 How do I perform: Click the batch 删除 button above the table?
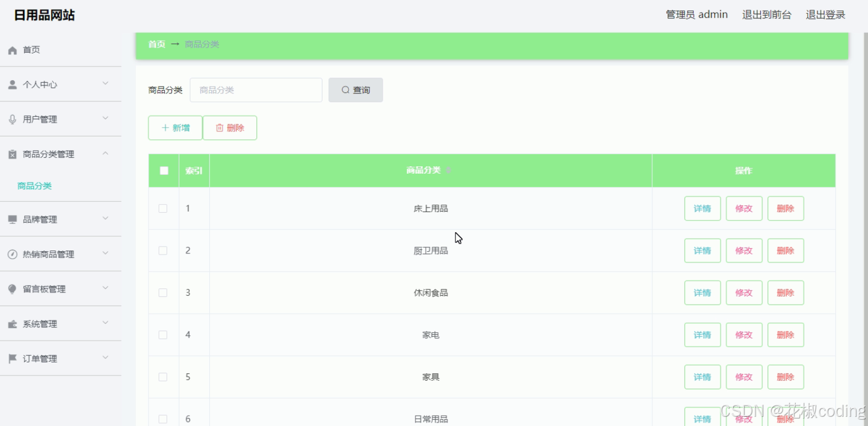(x=229, y=128)
